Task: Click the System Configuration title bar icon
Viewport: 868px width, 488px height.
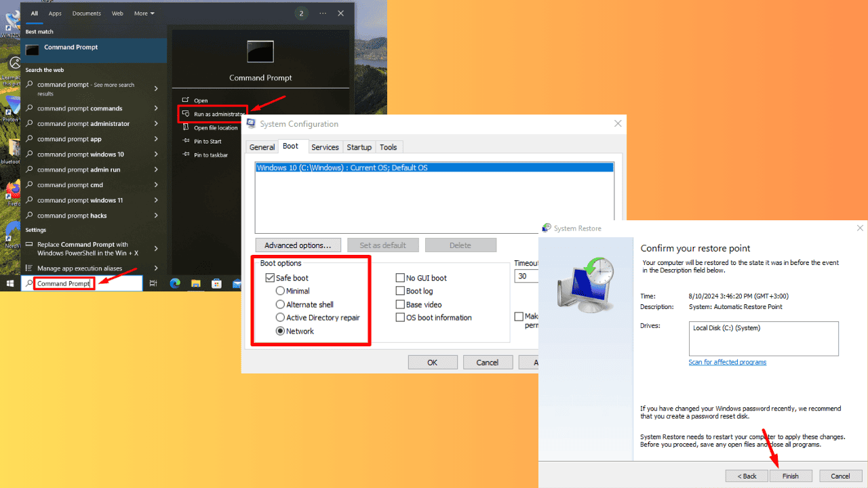Action: (x=252, y=124)
